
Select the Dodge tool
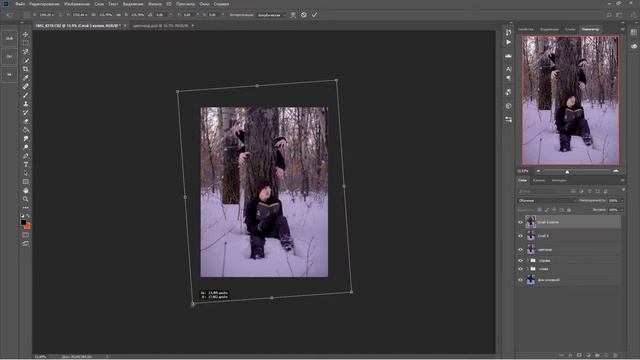[x=26, y=147]
